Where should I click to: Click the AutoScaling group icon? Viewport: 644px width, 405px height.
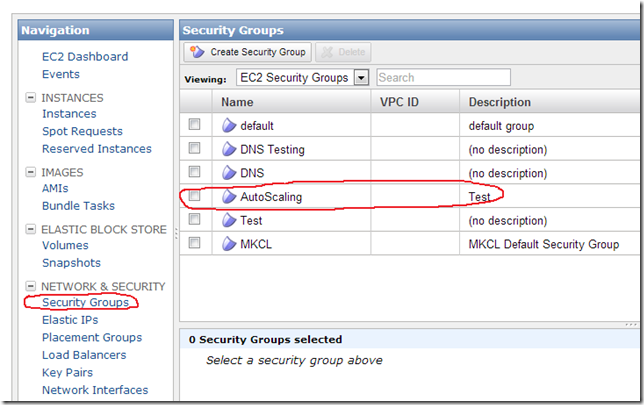(229, 197)
